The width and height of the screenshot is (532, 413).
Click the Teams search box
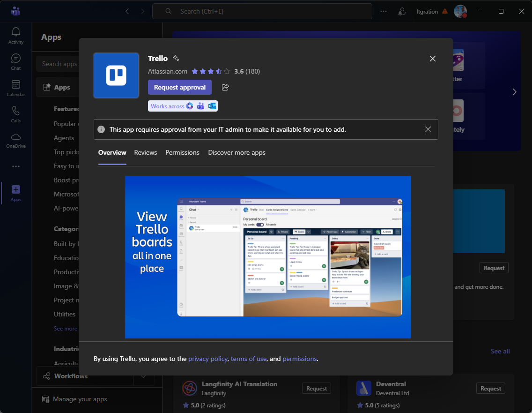pyautogui.click(x=262, y=11)
